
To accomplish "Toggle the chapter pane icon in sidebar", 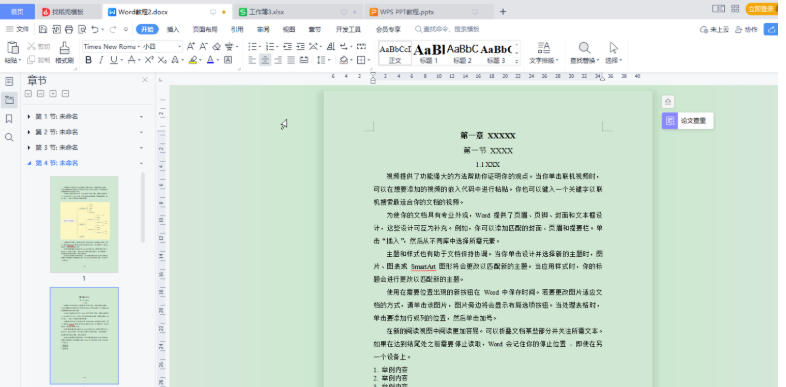I will (x=9, y=100).
